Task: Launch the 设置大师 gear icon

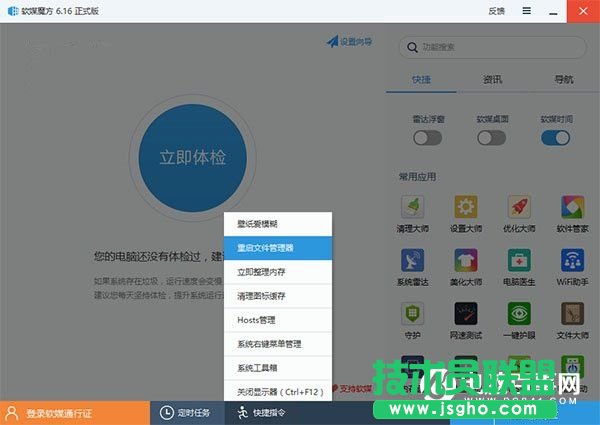Action: (466, 207)
